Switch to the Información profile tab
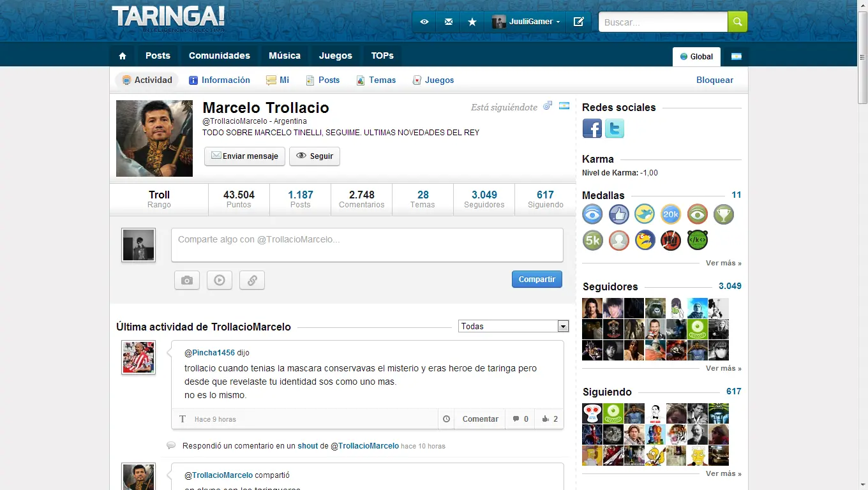 (x=220, y=80)
